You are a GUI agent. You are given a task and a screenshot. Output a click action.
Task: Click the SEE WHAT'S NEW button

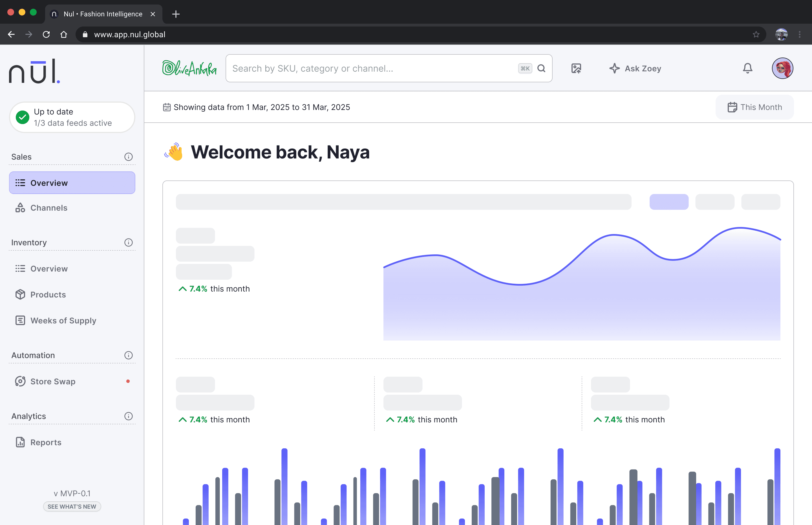[x=72, y=507]
